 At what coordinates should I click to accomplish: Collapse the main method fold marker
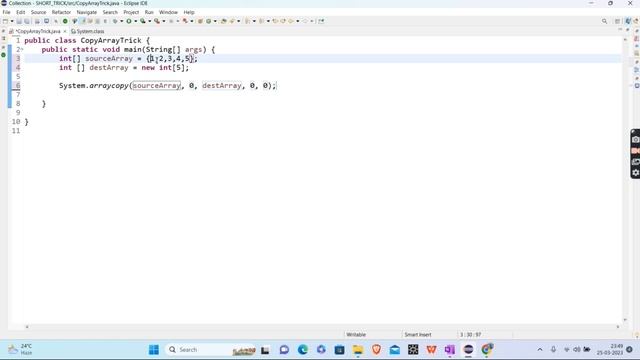tap(22, 49)
